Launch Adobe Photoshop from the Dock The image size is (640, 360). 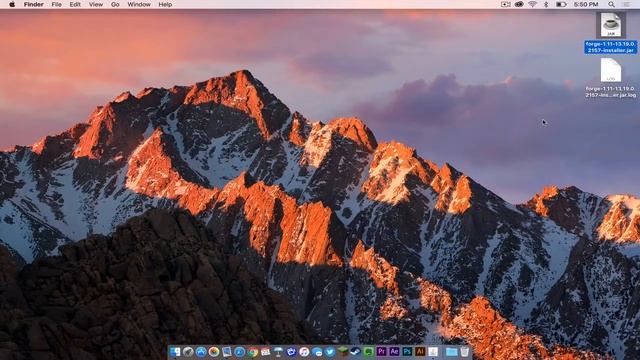pyautogui.click(x=407, y=351)
